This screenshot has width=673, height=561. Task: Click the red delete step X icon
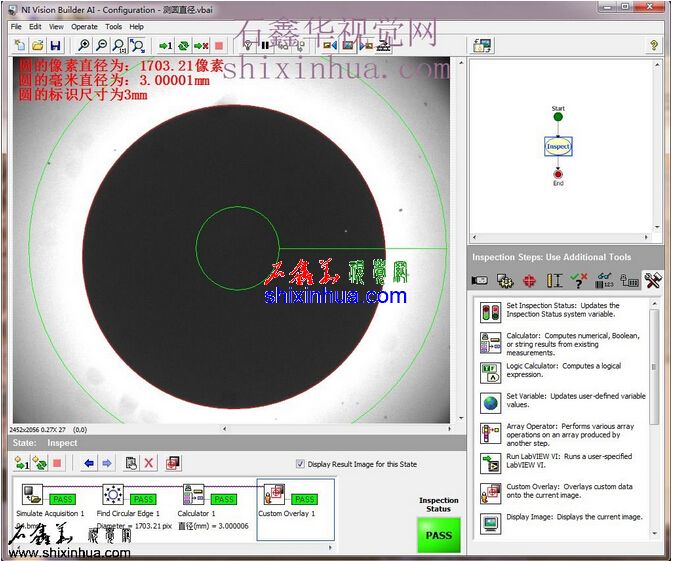click(149, 463)
